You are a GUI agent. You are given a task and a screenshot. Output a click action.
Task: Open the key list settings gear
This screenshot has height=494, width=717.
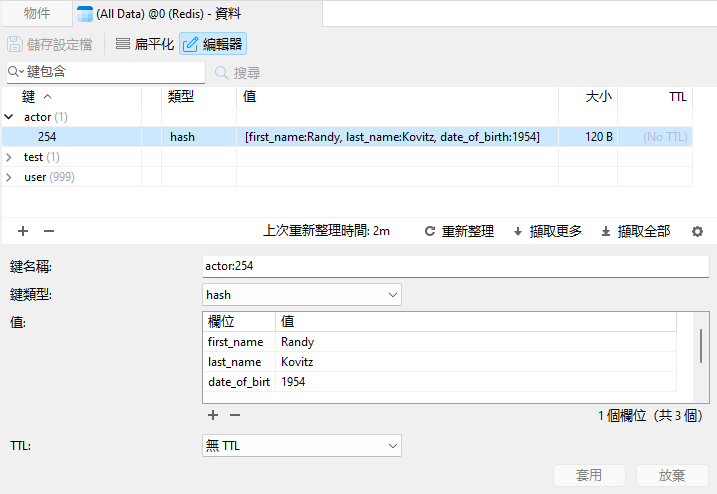point(698,231)
